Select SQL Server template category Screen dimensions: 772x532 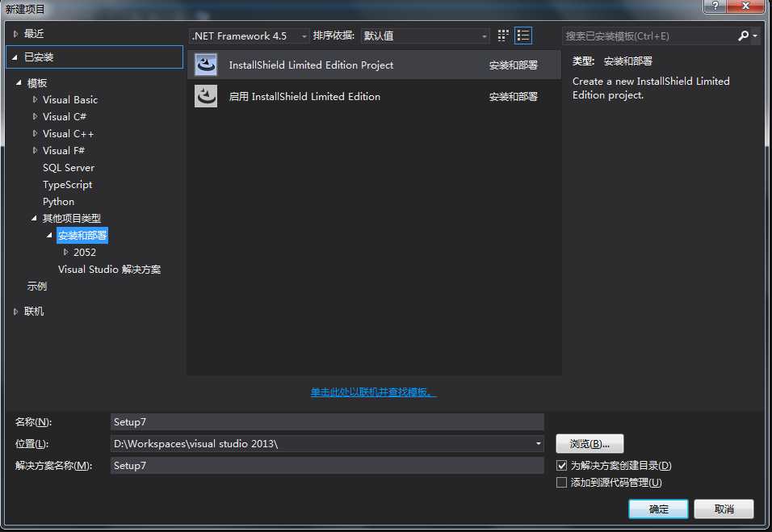69,168
